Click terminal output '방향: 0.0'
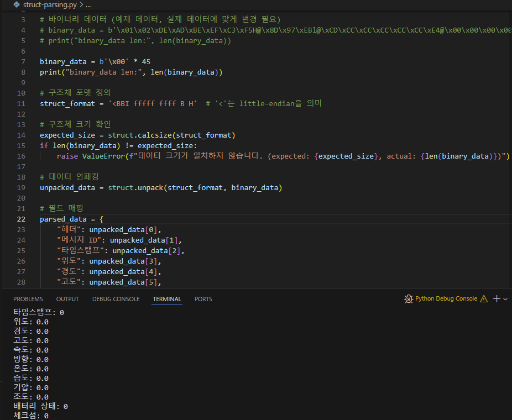Viewport: 512px width, 420px height. click(31, 359)
